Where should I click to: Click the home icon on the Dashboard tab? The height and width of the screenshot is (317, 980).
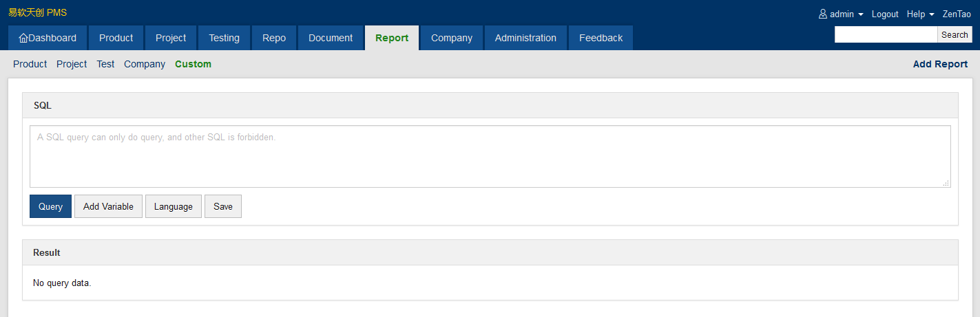(23, 39)
